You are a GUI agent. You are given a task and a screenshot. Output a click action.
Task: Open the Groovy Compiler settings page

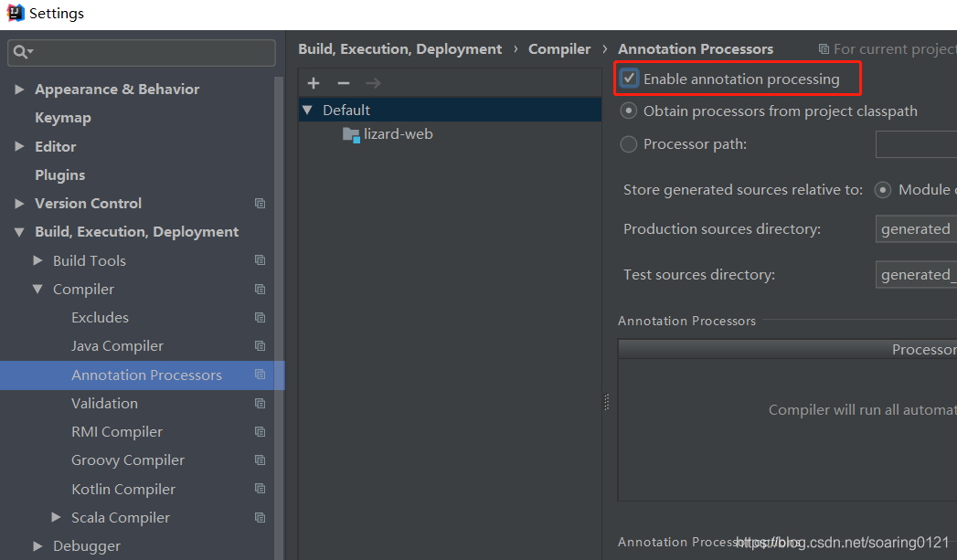point(128,460)
